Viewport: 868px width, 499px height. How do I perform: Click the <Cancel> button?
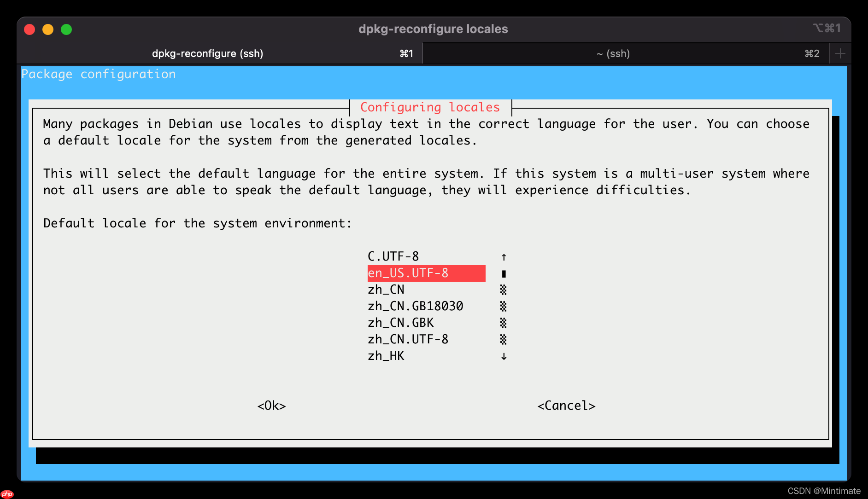click(x=566, y=406)
